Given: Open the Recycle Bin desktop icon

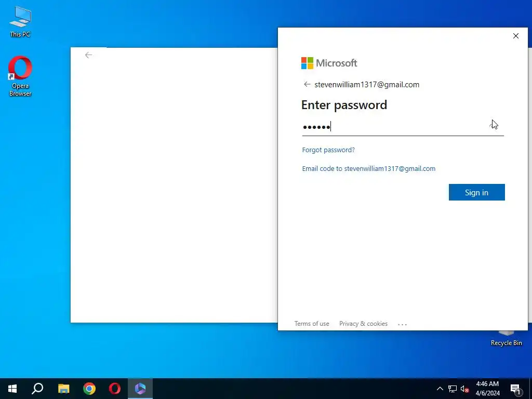Looking at the screenshot, I should pyautogui.click(x=506, y=338).
